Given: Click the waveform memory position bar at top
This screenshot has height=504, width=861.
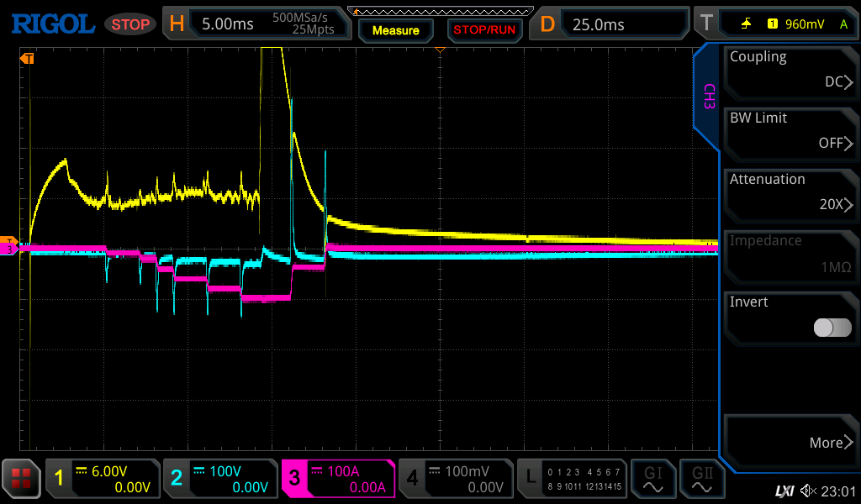Looking at the screenshot, I should 440,11.
